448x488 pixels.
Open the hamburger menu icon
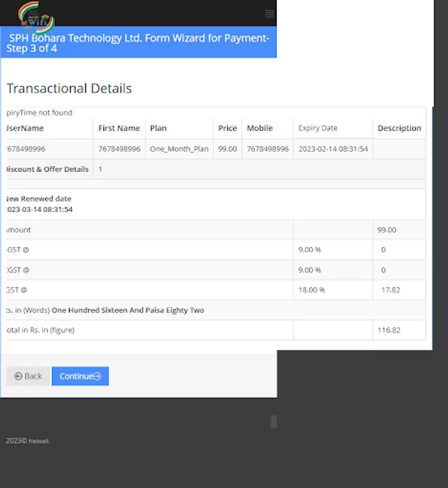[x=270, y=14]
